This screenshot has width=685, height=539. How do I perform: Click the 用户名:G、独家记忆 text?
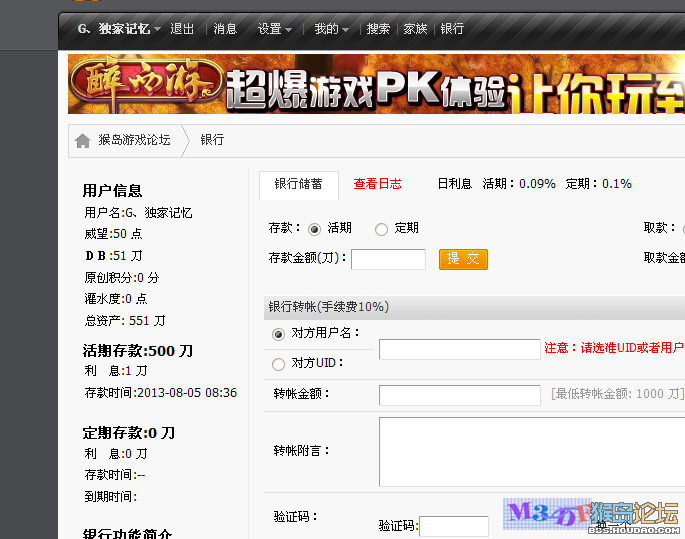[138, 213]
